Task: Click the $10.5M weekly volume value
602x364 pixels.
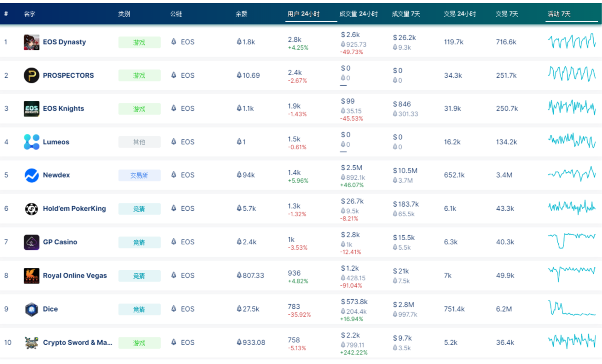Action: click(405, 171)
